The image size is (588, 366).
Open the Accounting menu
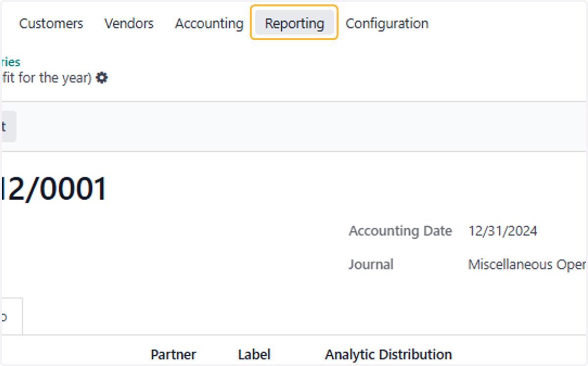[x=209, y=23]
